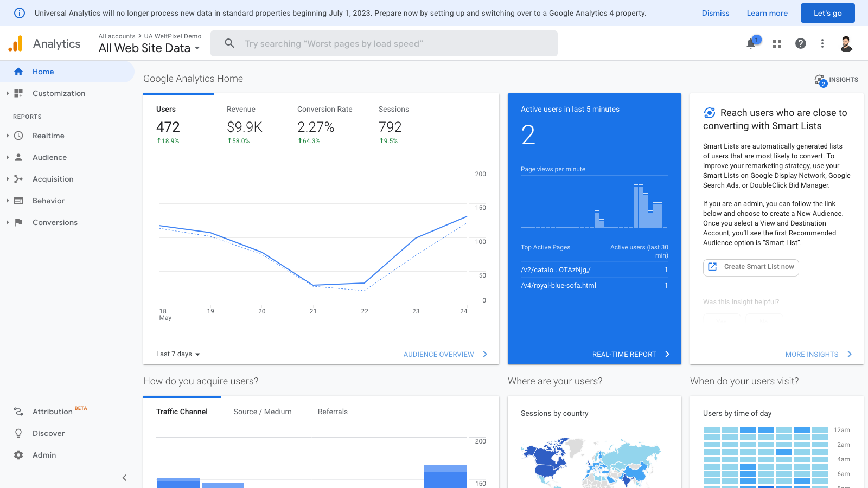Viewport: 868px width, 488px height.
Task: Click the info icon in the banner
Action: point(19,13)
